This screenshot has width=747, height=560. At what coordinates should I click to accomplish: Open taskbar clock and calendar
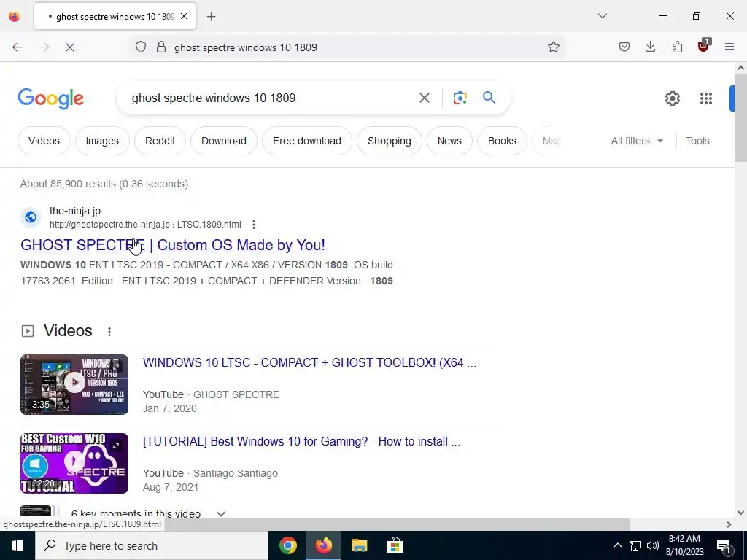(x=684, y=545)
